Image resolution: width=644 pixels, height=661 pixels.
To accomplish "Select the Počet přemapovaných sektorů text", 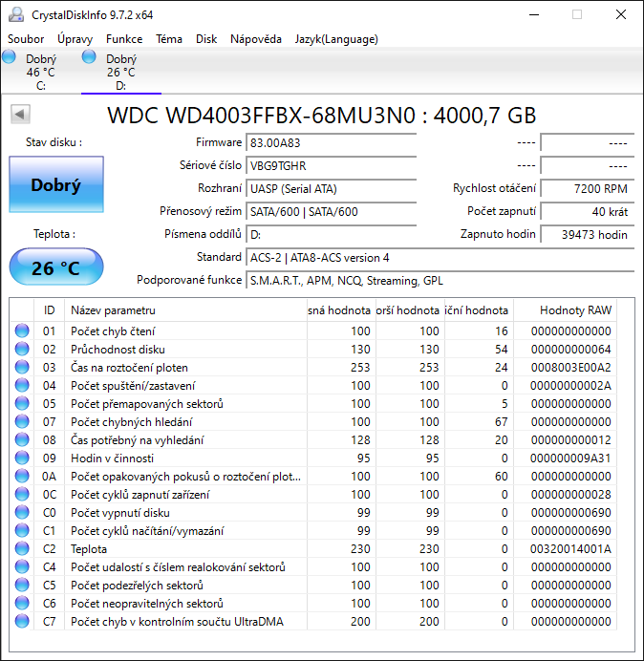I will click(147, 404).
